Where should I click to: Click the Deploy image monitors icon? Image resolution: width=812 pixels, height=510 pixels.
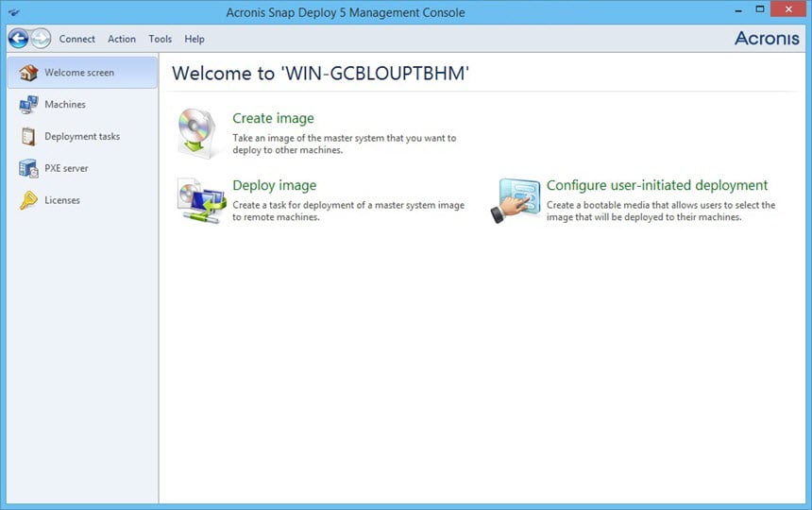201,201
